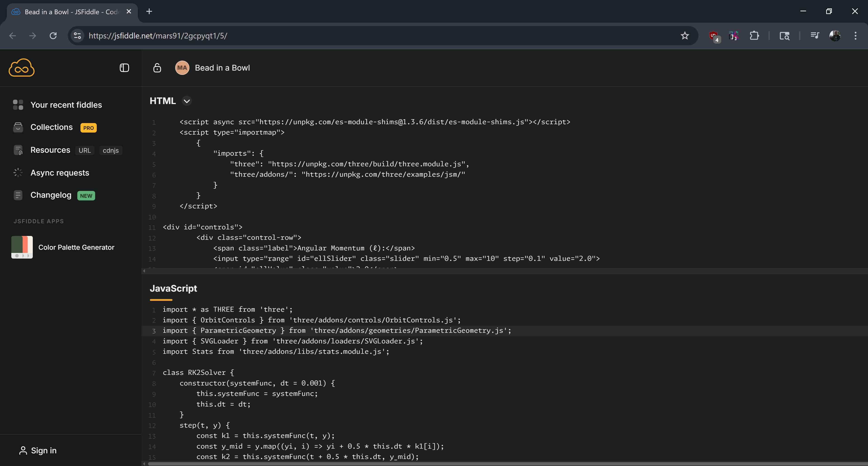868x466 pixels.
Task: Select the URL resources option
Action: coord(85,150)
